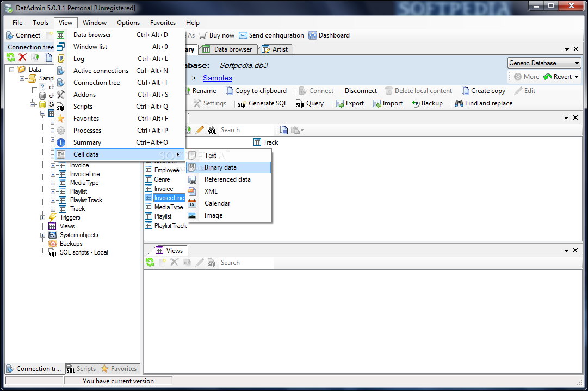The image size is (588, 391).
Task: Click Disconnect button
Action: click(x=361, y=91)
